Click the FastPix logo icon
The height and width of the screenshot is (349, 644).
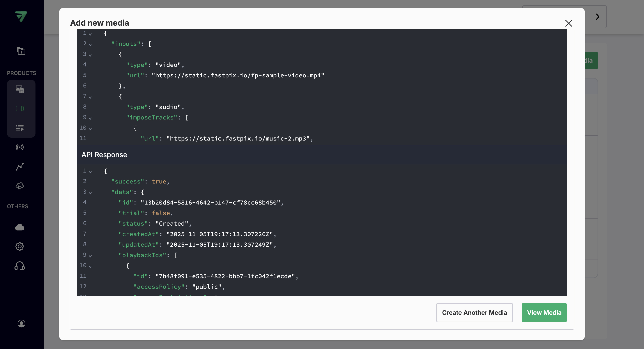21,16
